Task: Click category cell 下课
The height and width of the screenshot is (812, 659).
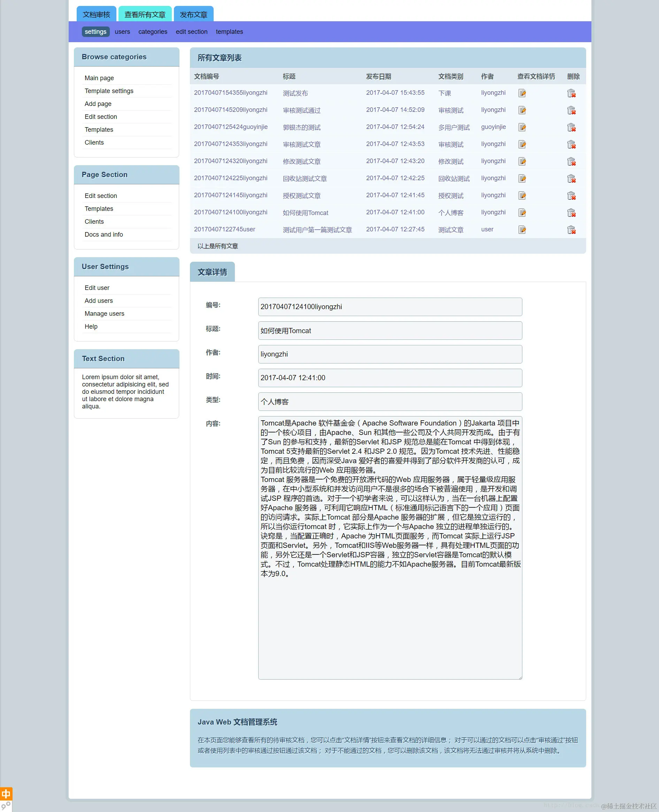Action: pos(445,93)
